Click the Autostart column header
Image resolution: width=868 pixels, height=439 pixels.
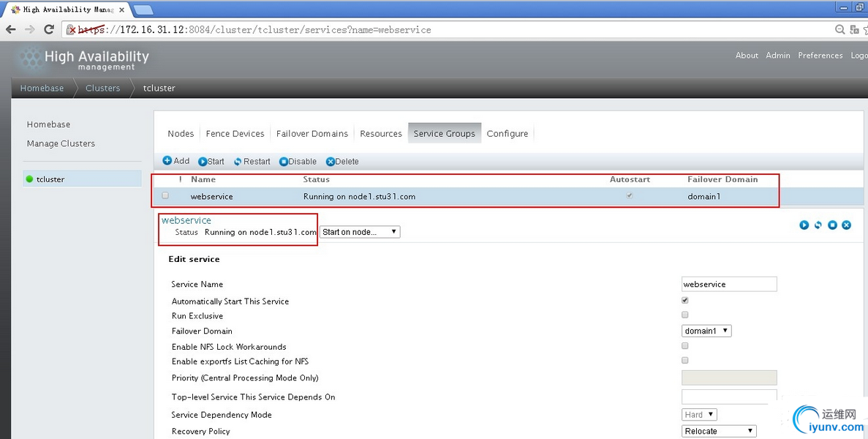[x=630, y=179]
